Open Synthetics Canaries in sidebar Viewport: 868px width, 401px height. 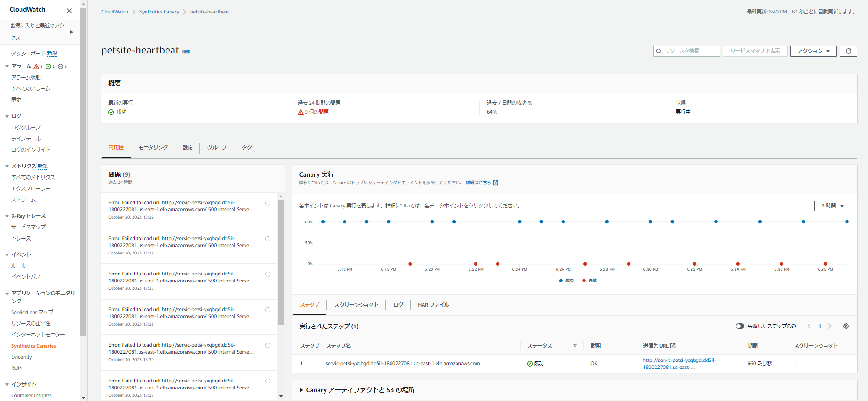click(x=33, y=346)
